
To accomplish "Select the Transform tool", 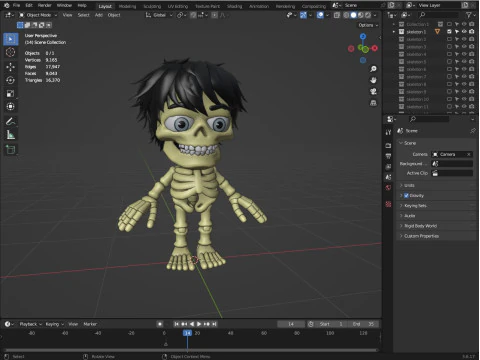I will pos(11,107).
